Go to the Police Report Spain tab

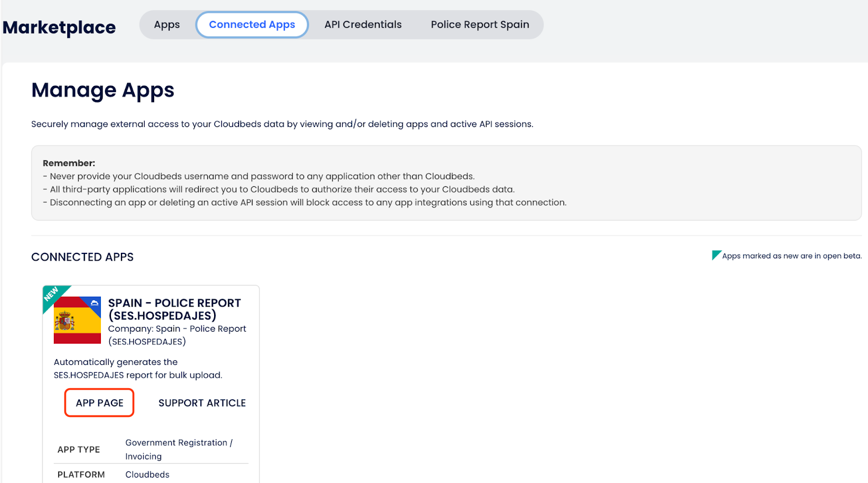click(x=480, y=25)
